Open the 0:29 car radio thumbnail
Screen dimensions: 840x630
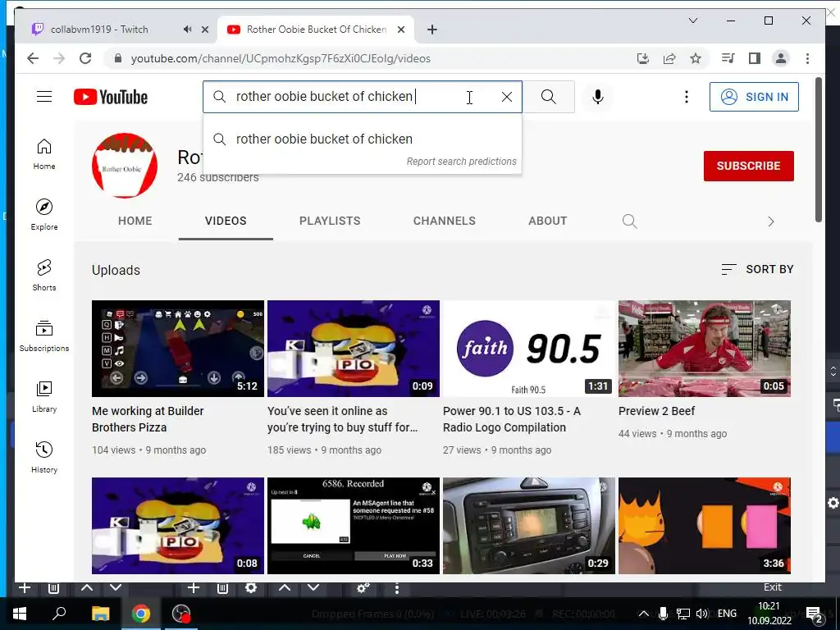click(x=529, y=526)
